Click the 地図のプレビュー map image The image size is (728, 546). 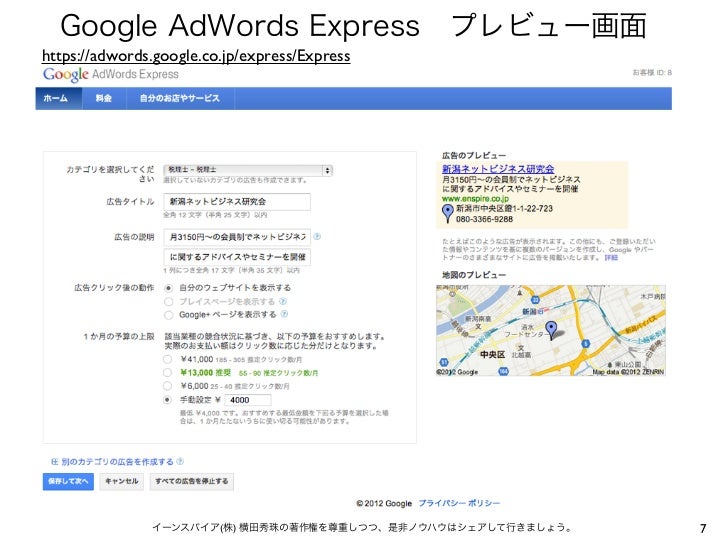(x=551, y=330)
